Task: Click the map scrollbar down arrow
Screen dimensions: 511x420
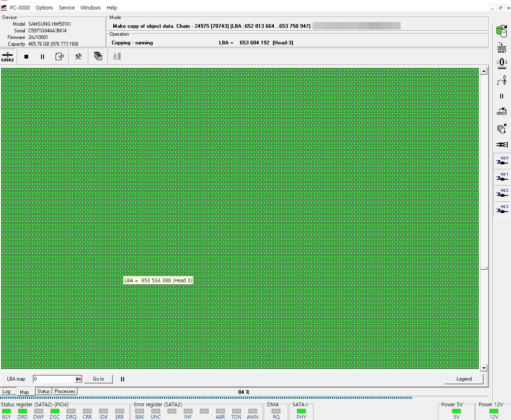Action: click(484, 368)
